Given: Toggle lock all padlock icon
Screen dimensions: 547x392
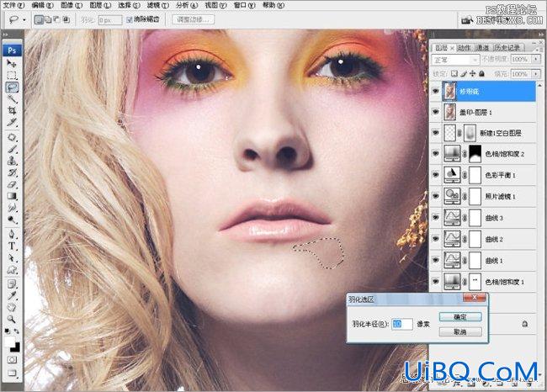Looking at the screenshot, I should 481,73.
